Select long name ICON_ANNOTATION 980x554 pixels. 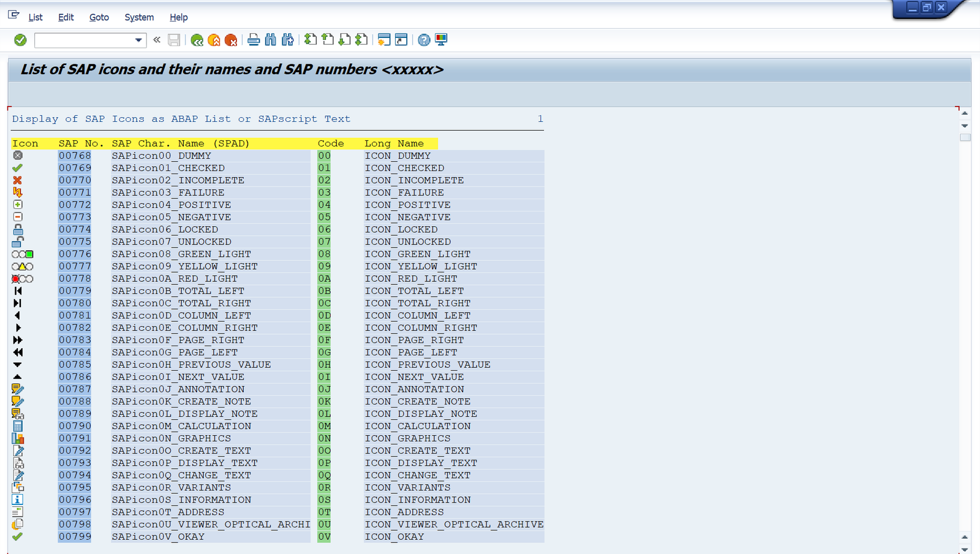[414, 389]
